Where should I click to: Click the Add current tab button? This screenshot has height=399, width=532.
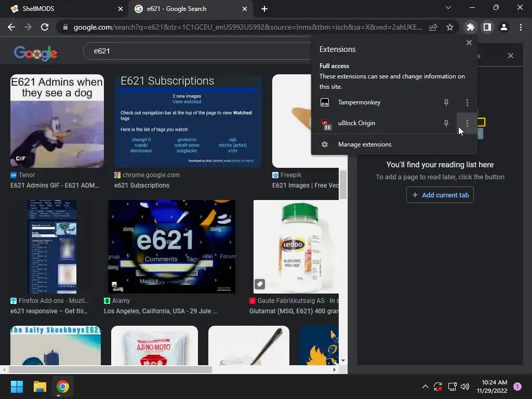coord(440,195)
